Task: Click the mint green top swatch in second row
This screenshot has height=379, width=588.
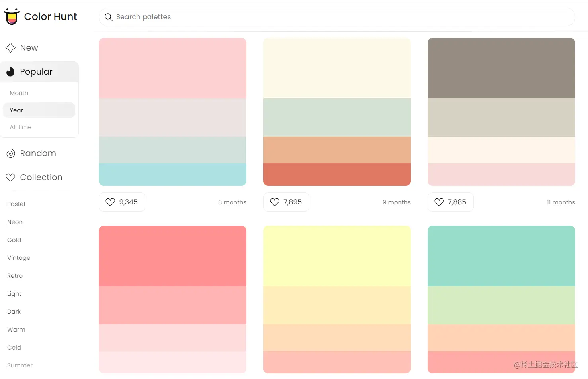Action: pyautogui.click(x=501, y=256)
